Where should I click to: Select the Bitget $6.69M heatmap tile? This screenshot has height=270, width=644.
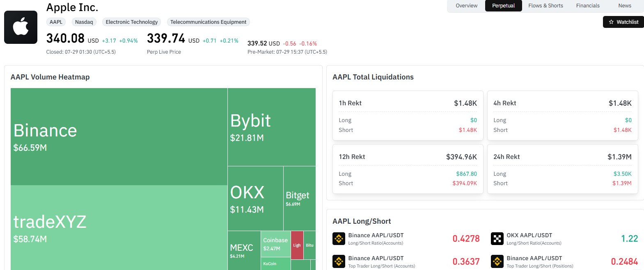300,198
